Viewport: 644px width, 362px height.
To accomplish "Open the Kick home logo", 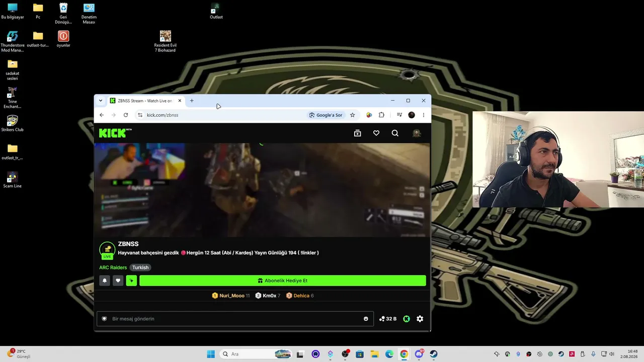I will [x=115, y=133].
